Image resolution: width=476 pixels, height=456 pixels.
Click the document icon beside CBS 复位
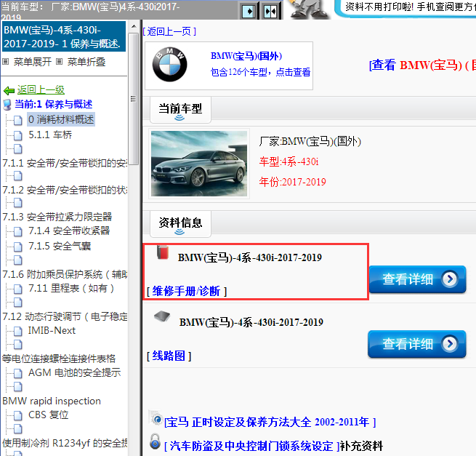pos(18,415)
